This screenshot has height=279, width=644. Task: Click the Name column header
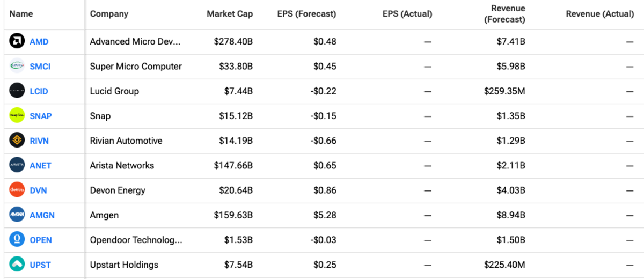click(x=21, y=14)
